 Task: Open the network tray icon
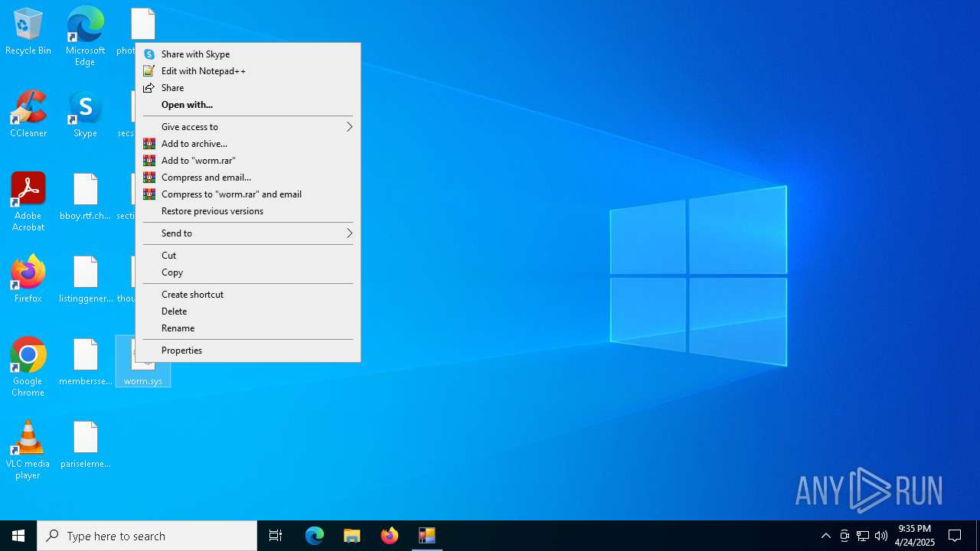(863, 536)
